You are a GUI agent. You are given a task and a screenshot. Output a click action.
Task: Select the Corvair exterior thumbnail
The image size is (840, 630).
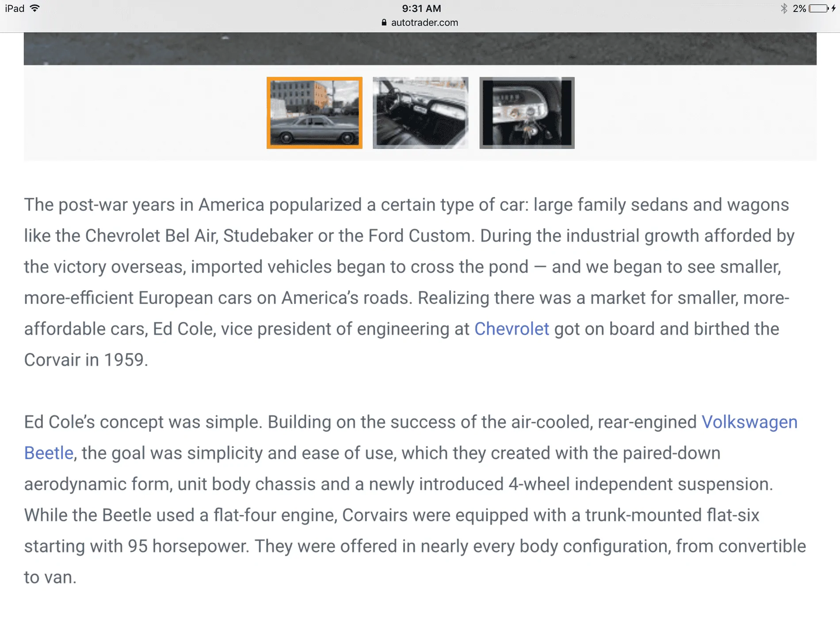314,113
